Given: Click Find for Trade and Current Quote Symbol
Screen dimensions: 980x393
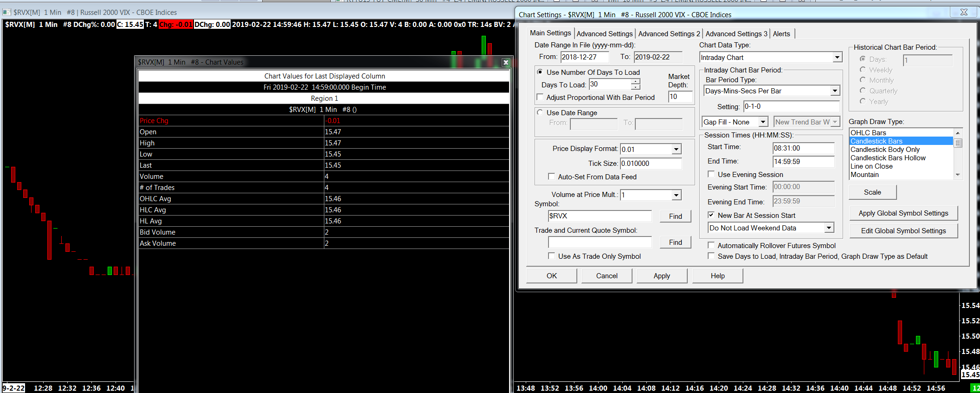Looking at the screenshot, I should (x=675, y=242).
